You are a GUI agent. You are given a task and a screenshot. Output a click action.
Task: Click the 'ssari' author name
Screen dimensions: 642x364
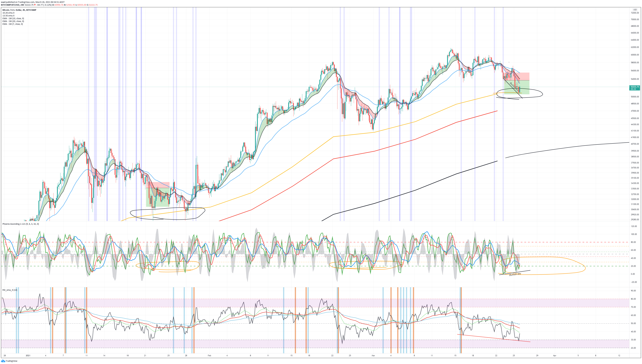click(3, 2)
